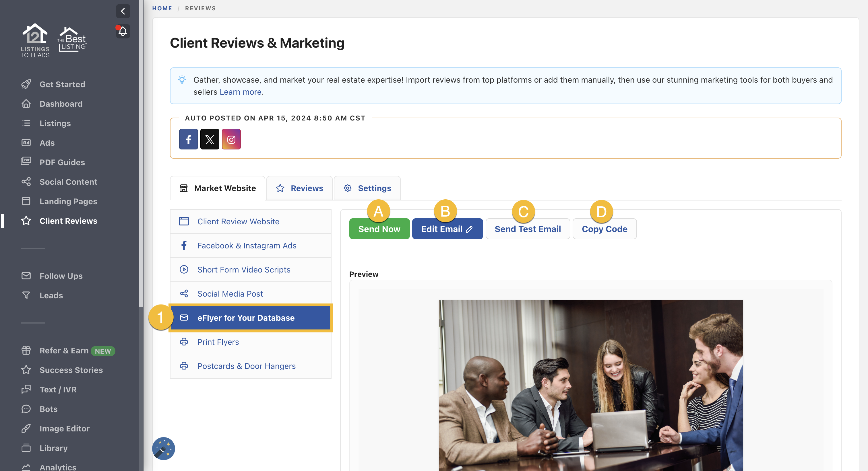Screen dimensions: 868x471
Task: Open the Facebook auto-post icon
Action: (188, 139)
